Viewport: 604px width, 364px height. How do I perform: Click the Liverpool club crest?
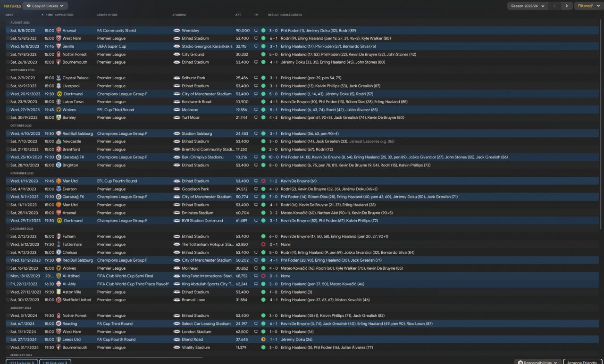tap(59, 86)
